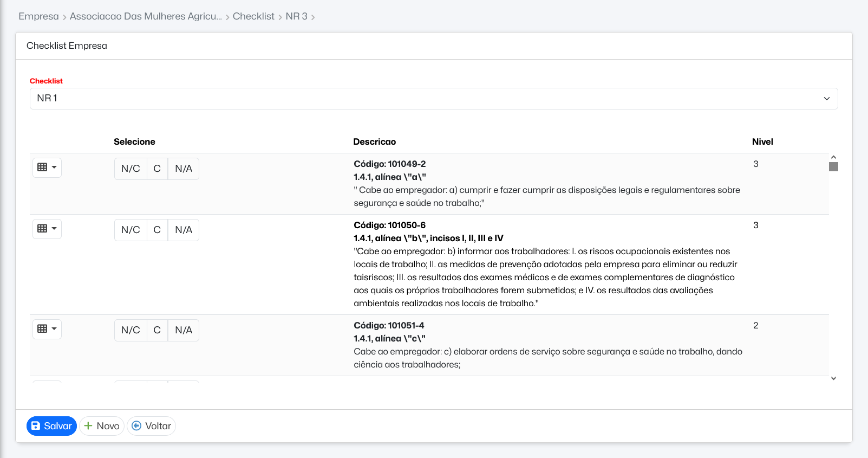Navigate to Associacao Das Mulheres Agricu... breadcrumb

tap(146, 16)
